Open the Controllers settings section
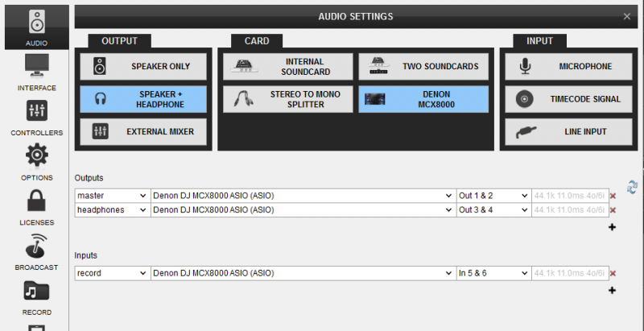The height and width of the screenshot is (331, 644). coord(36,117)
